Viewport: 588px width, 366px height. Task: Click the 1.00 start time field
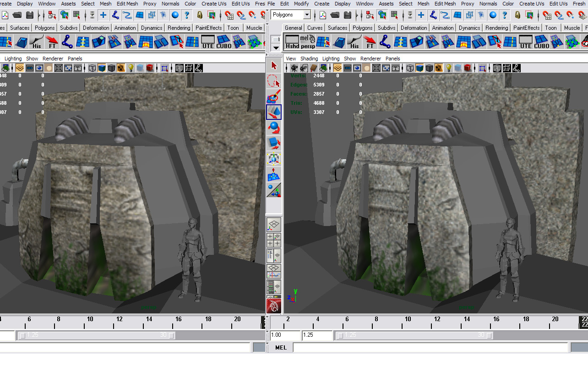point(285,335)
